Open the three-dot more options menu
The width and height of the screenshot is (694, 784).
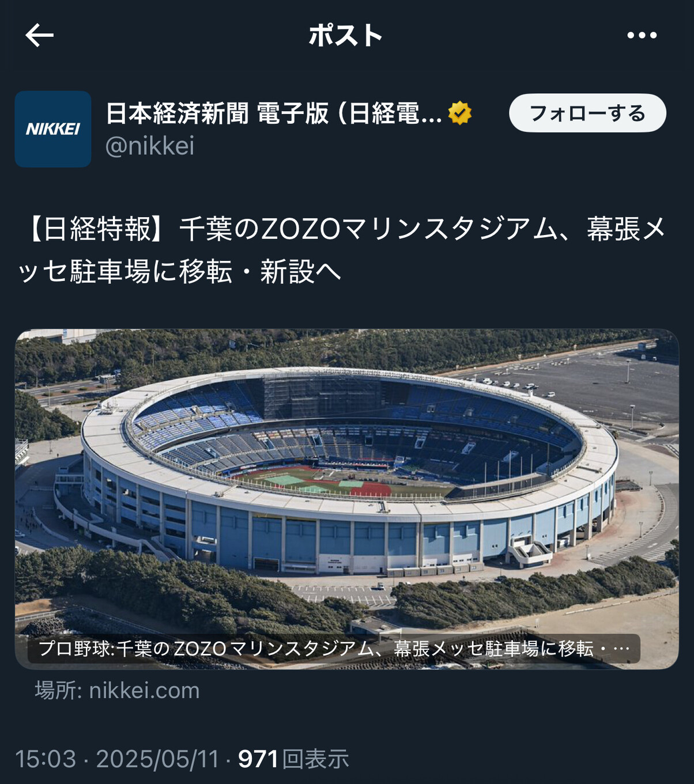pyautogui.click(x=642, y=35)
